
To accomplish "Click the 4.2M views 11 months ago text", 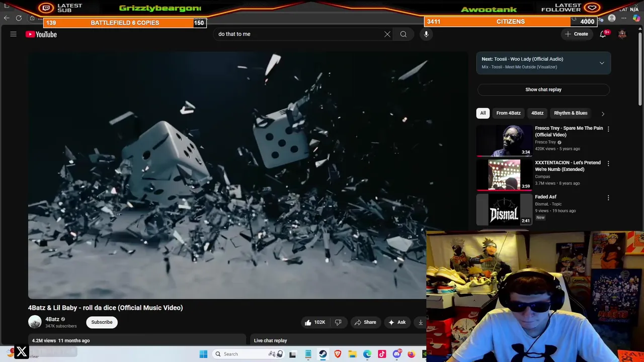I will coord(61,341).
